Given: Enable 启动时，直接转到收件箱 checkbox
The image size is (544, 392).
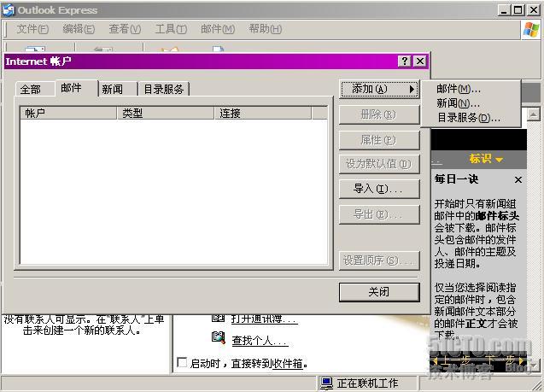Looking at the screenshot, I should pos(181,363).
